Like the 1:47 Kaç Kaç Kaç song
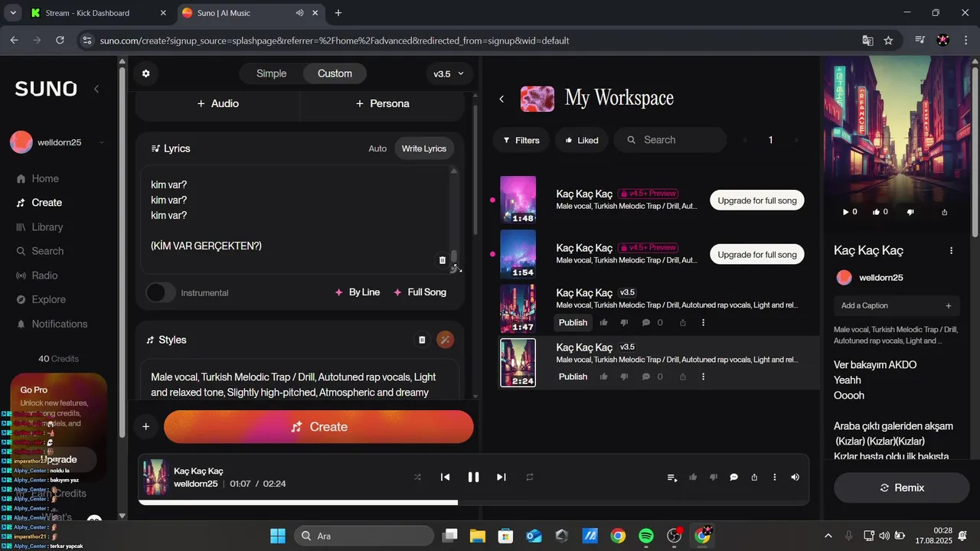980x551 pixels. click(x=604, y=322)
